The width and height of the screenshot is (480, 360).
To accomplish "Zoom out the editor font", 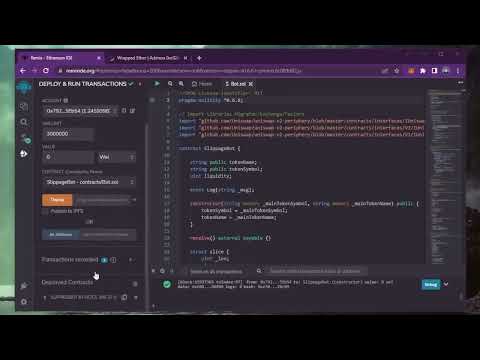I will point(170,84).
